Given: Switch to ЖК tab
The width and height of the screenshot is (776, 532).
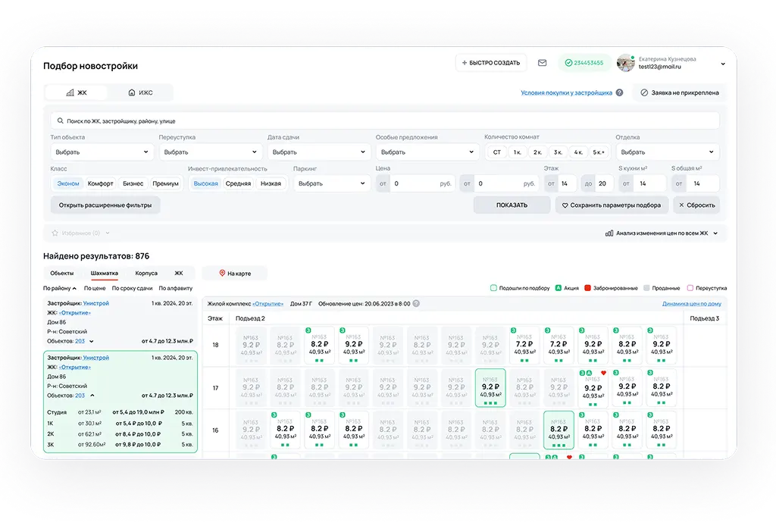Looking at the screenshot, I should tap(77, 92).
